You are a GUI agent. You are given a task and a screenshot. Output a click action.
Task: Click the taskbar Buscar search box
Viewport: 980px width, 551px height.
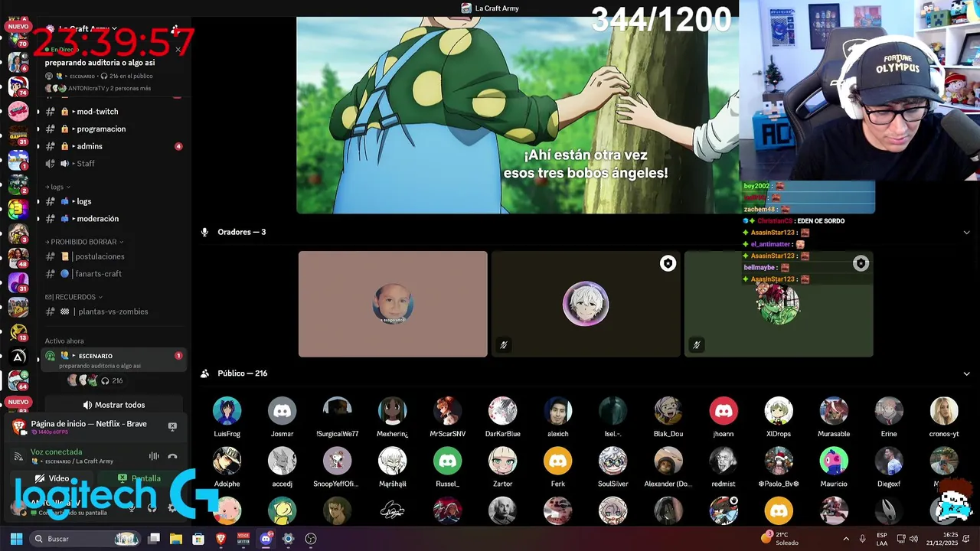(x=86, y=539)
